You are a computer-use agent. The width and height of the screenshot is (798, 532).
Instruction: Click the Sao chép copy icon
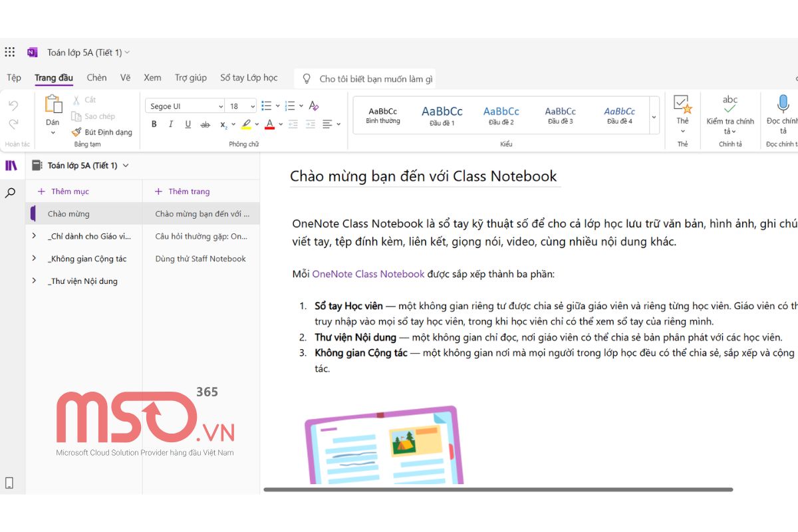point(76,116)
